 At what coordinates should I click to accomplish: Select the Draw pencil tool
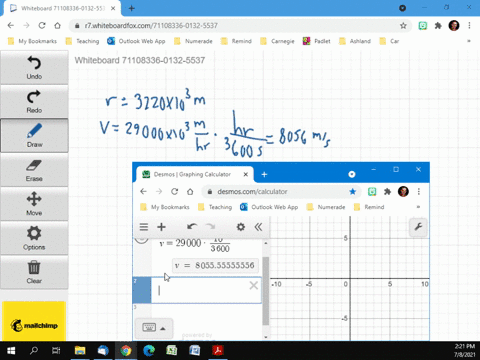[34, 136]
